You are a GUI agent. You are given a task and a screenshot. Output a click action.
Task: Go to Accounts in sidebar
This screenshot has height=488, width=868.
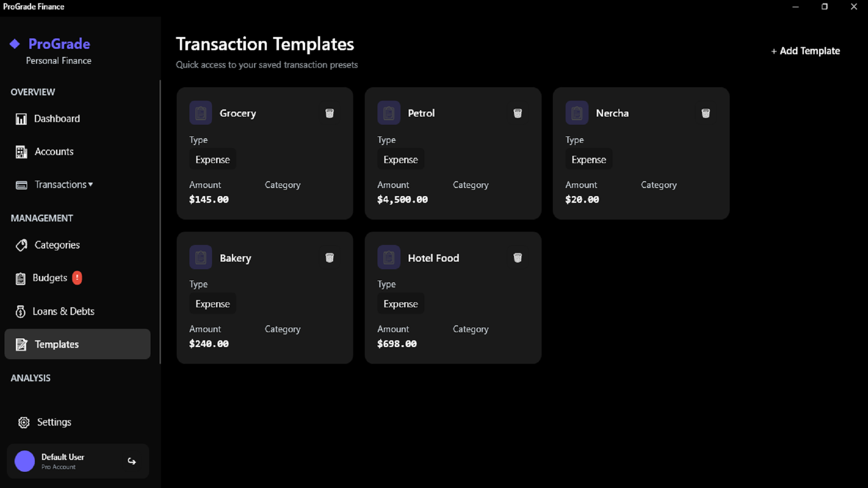pyautogui.click(x=54, y=152)
